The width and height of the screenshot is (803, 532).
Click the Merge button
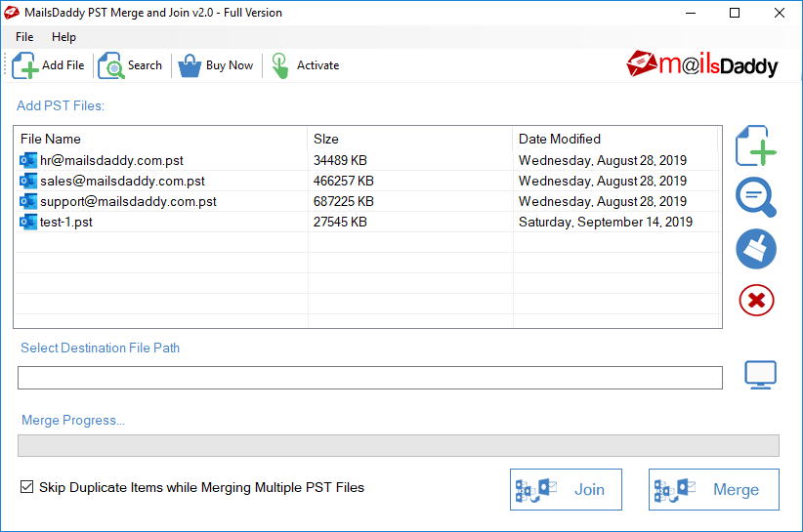point(714,490)
